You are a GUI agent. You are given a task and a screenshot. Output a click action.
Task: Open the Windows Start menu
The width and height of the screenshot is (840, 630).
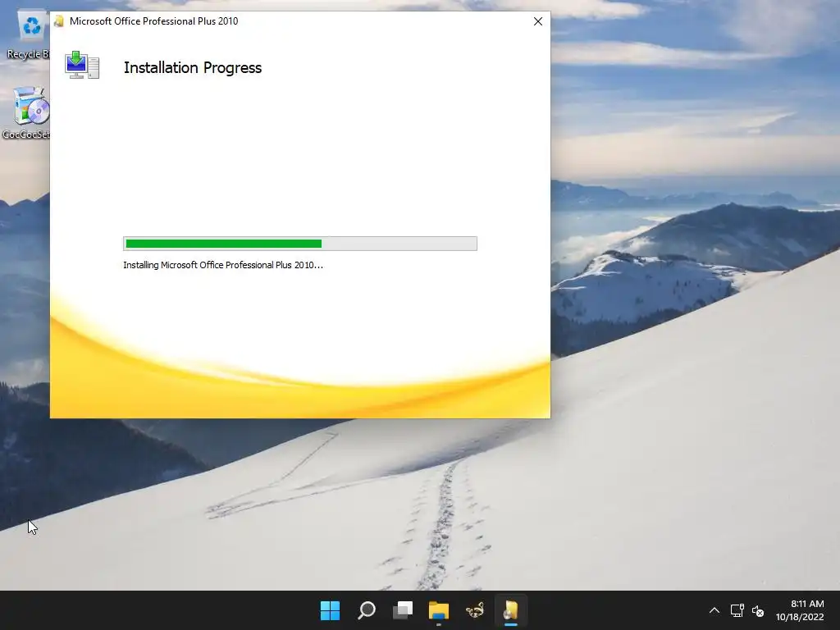coord(330,610)
